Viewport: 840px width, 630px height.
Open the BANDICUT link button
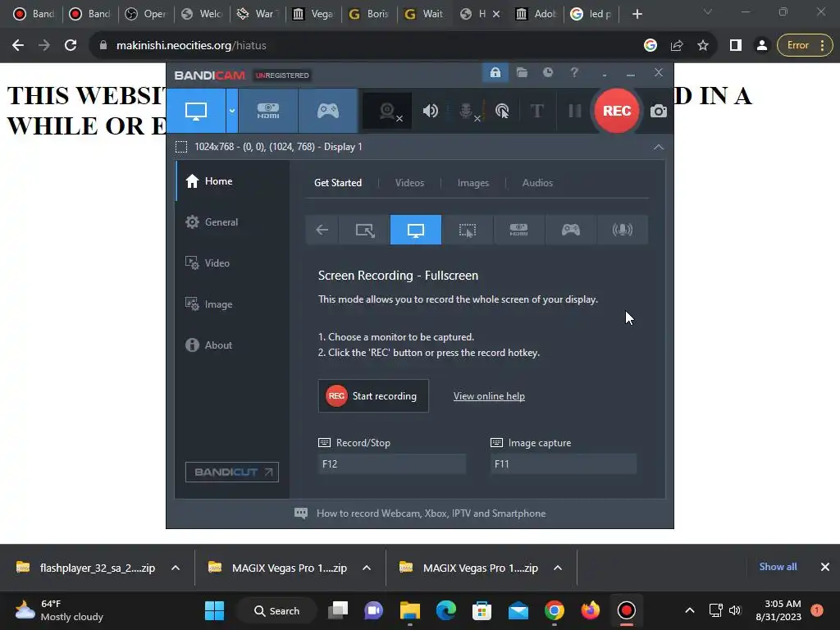232,472
